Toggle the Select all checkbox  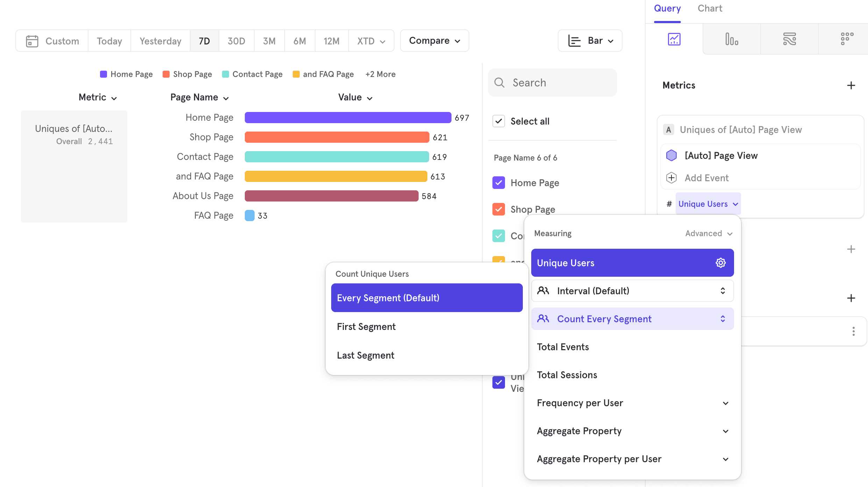pyautogui.click(x=498, y=121)
